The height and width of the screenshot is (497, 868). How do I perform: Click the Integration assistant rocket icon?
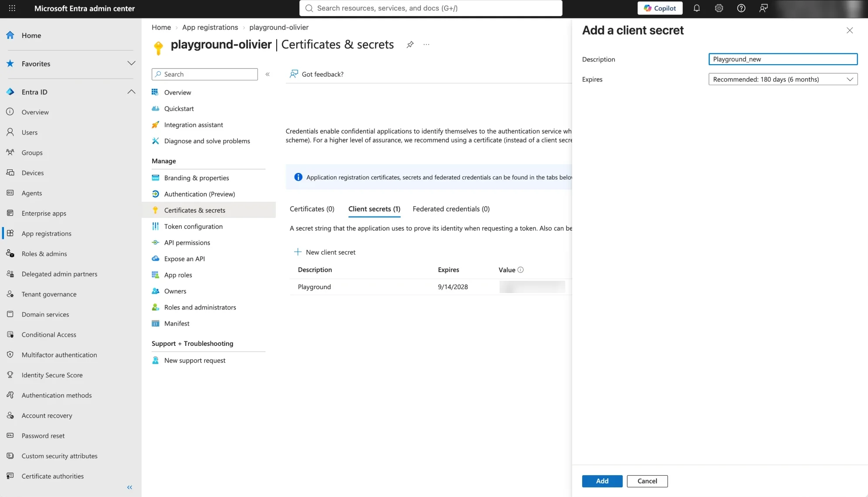tap(155, 125)
